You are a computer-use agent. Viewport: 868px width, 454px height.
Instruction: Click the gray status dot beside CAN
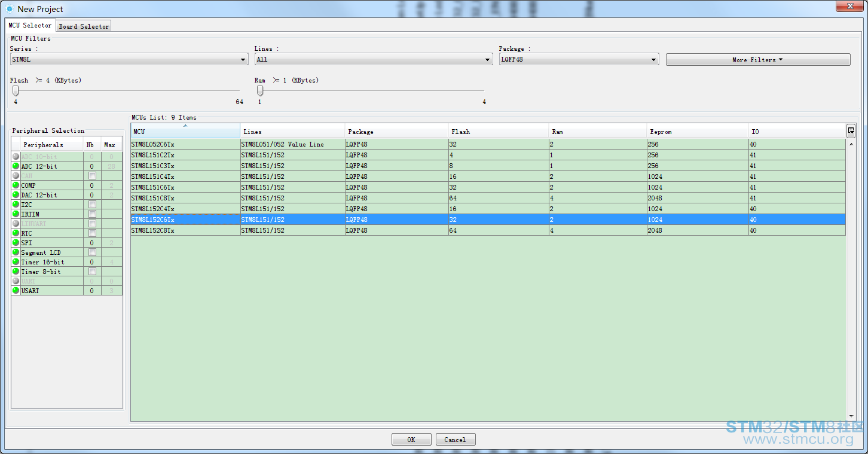pos(16,176)
